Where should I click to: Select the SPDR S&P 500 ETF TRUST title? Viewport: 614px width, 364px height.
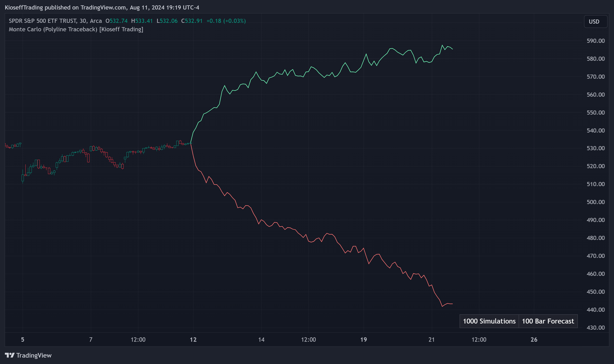(x=43, y=21)
